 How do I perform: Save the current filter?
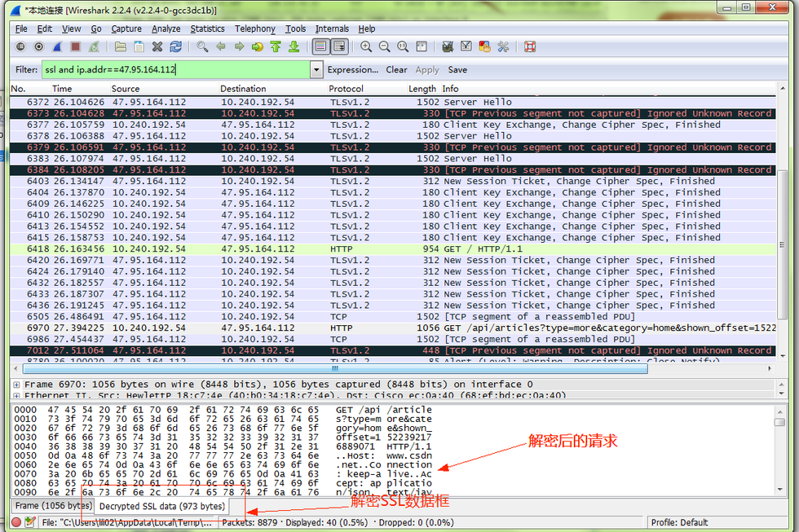(x=457, y=70)
